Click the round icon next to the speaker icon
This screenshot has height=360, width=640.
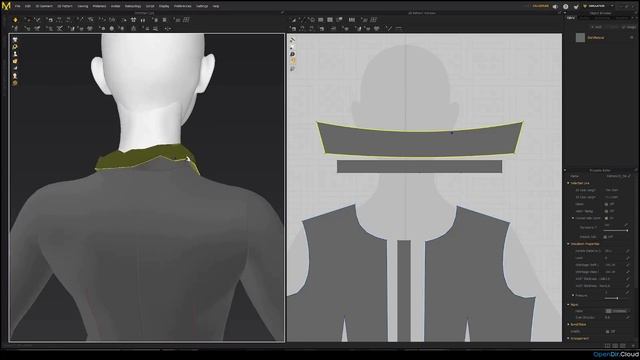pos(566,7)
